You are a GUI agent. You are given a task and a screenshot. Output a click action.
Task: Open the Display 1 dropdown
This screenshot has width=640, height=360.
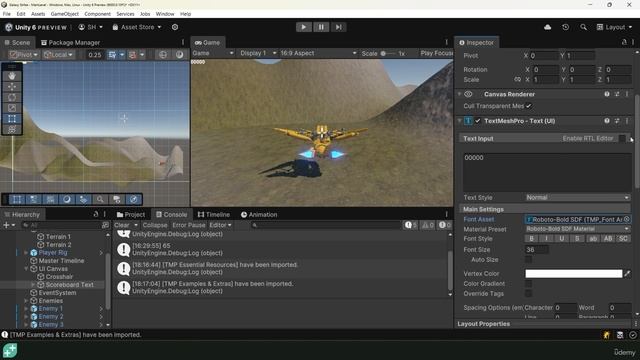point(258,53)
